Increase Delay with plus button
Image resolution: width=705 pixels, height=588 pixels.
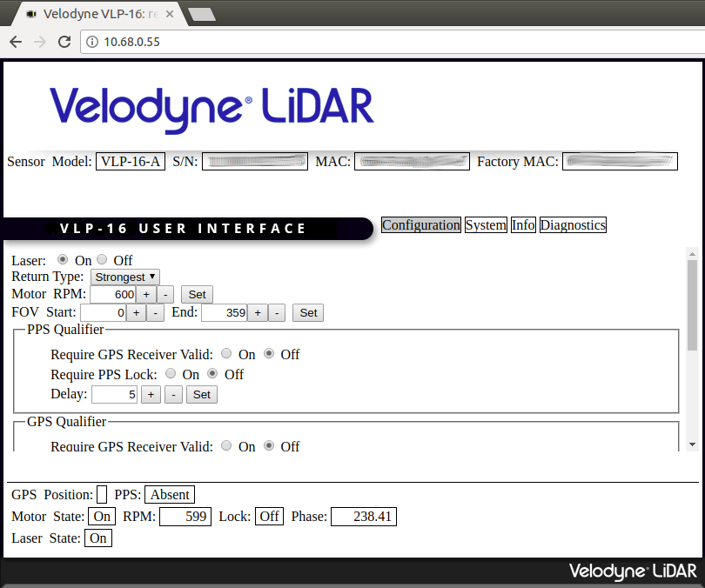pyautogui.click(x=151, y=394)
